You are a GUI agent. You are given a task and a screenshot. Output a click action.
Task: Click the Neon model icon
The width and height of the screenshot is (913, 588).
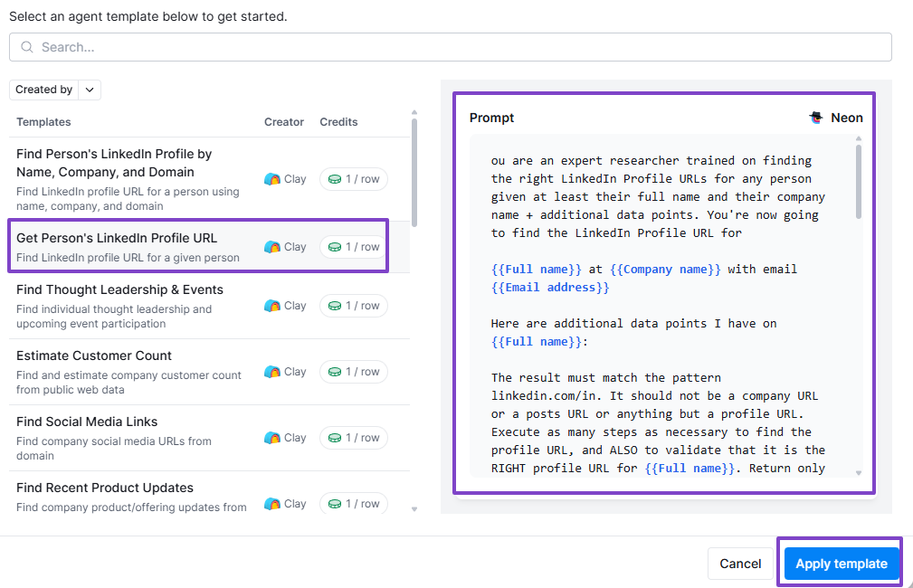click(x=816, y=118)
